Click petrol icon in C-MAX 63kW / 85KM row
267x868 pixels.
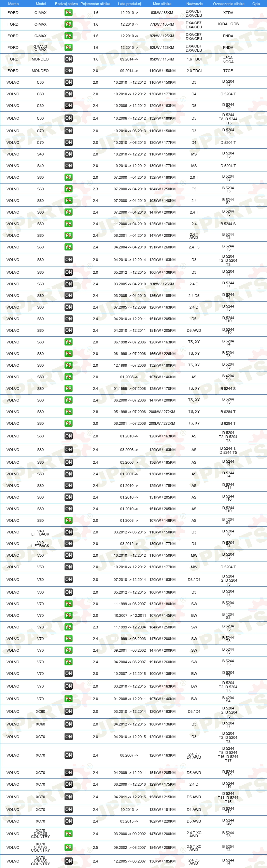point(69,13)
